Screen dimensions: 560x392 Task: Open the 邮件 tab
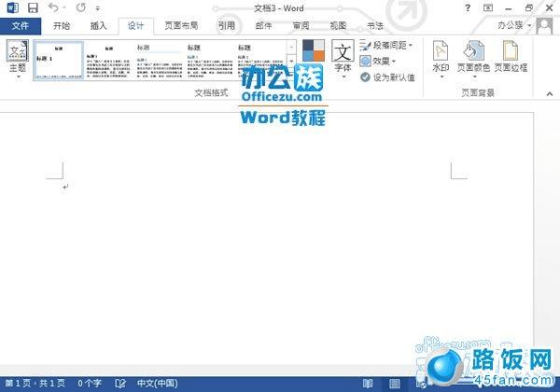[x=263, y=26]
